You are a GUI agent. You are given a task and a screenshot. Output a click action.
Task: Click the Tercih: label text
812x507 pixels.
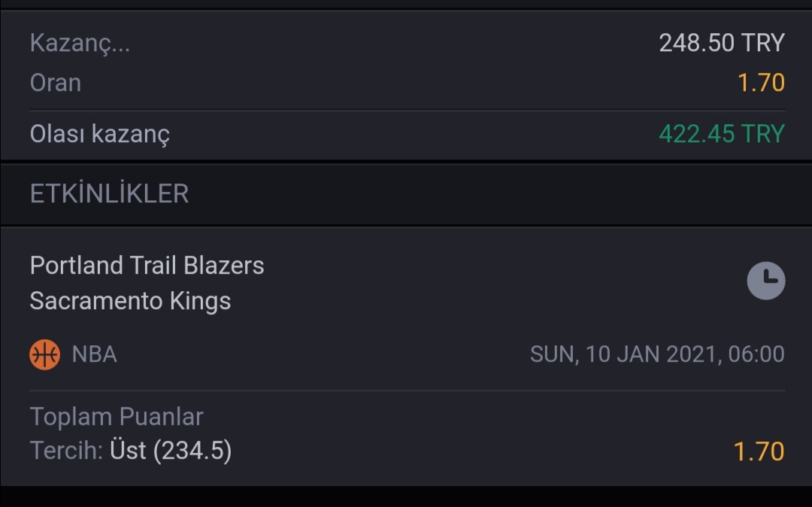point(66,451)
